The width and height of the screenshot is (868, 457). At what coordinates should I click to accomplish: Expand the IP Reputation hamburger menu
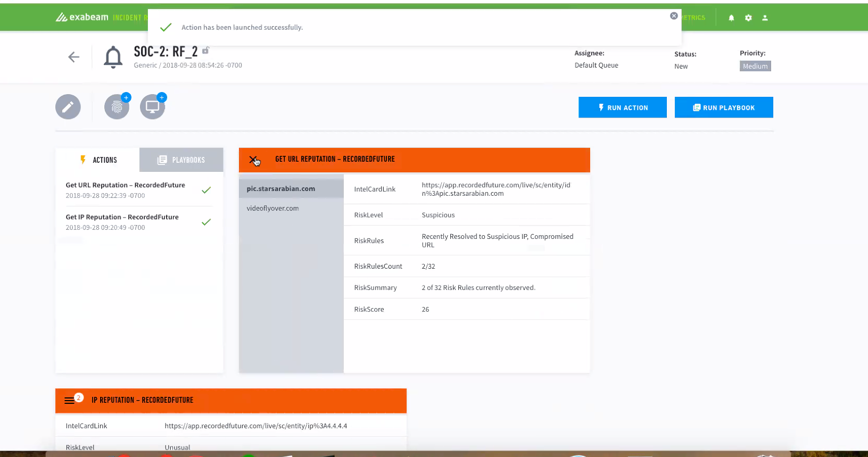point(70,401)
